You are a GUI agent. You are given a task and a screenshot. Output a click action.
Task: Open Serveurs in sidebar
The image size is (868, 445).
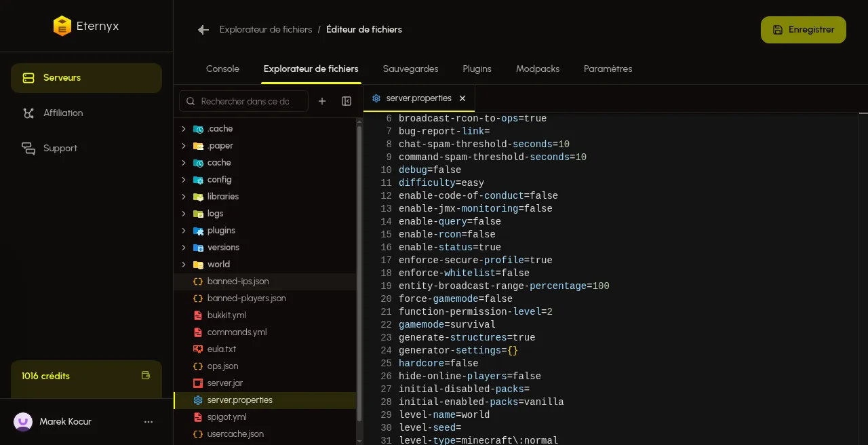(86, 78)
